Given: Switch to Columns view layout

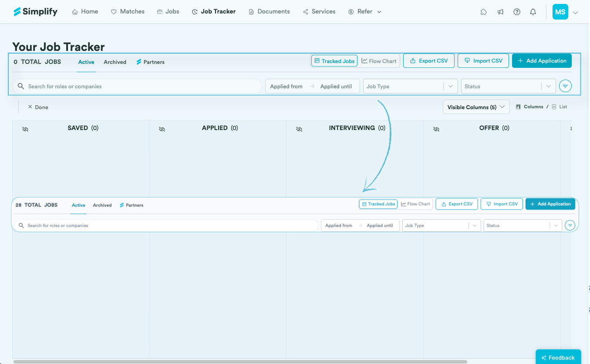Looking at the screenshot, I should [529, 107].
